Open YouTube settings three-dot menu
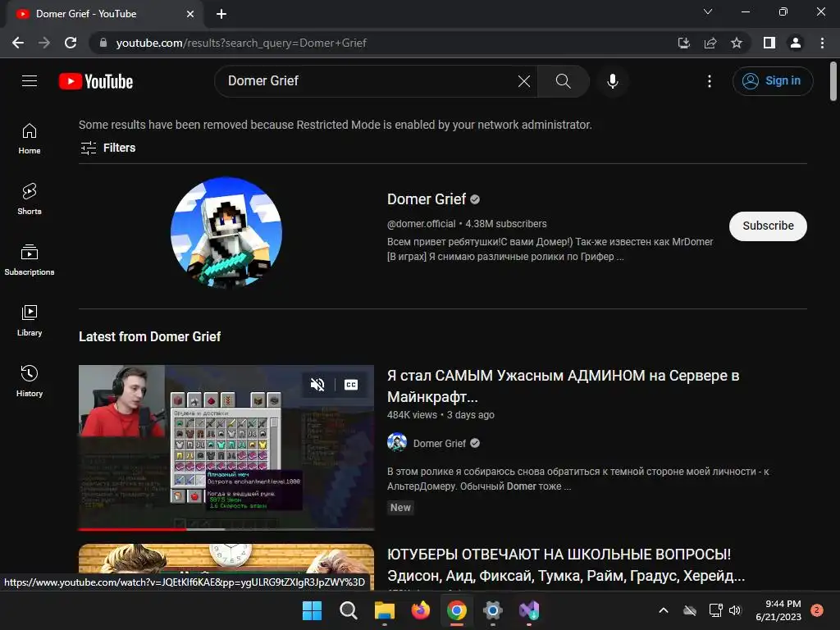 point(710,81)
